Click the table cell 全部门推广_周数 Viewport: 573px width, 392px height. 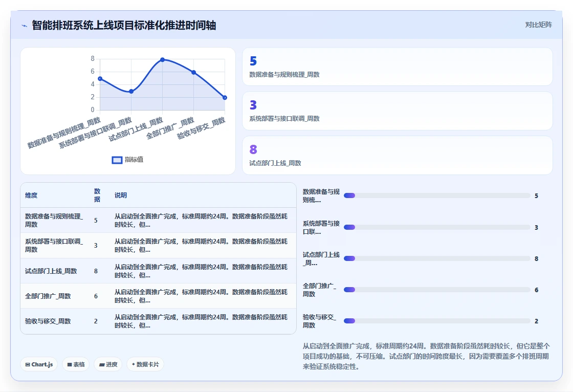coord(48,296)
